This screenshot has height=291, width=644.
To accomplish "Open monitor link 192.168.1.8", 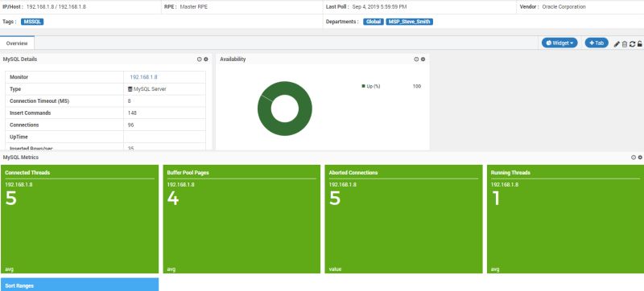I will click(x=143, y=77).
